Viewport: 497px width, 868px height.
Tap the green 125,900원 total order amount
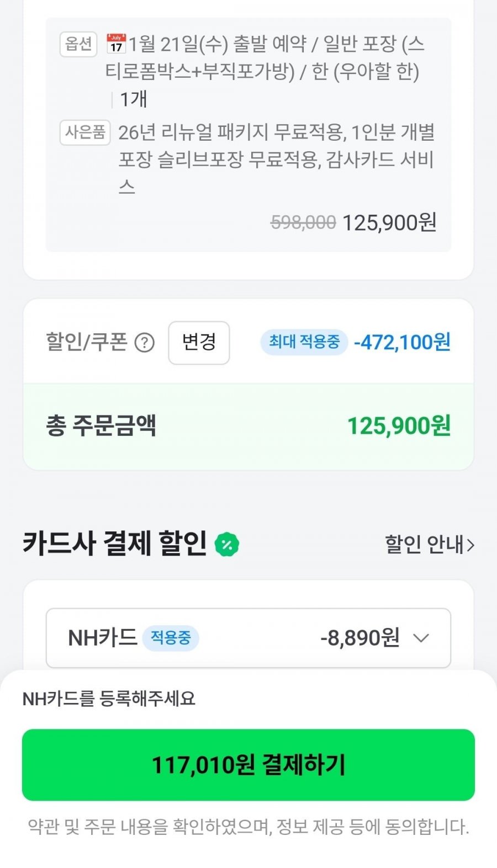click(x=399, y=426)
